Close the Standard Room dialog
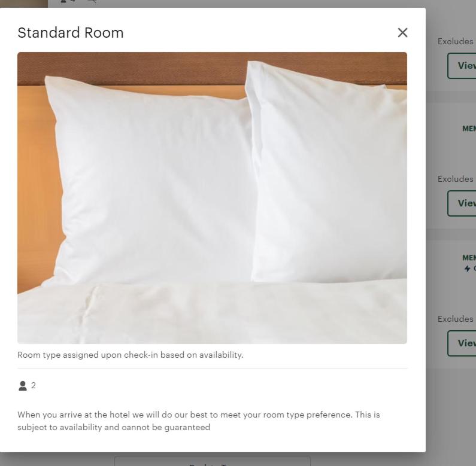 402,32
